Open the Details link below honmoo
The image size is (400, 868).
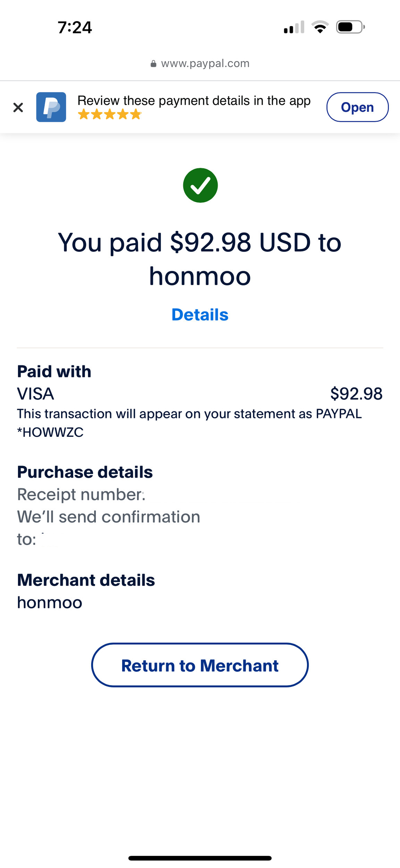pos(200,315)
